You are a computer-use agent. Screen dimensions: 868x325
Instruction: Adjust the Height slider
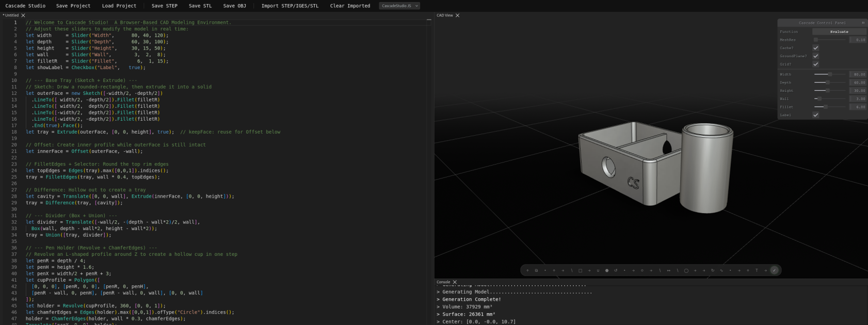tap(830, 91)
